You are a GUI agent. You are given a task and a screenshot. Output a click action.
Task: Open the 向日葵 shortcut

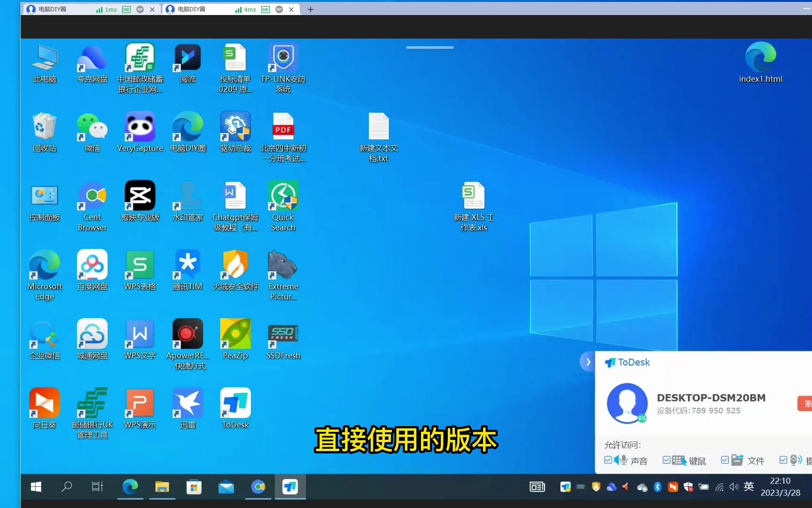pos(45,409)
